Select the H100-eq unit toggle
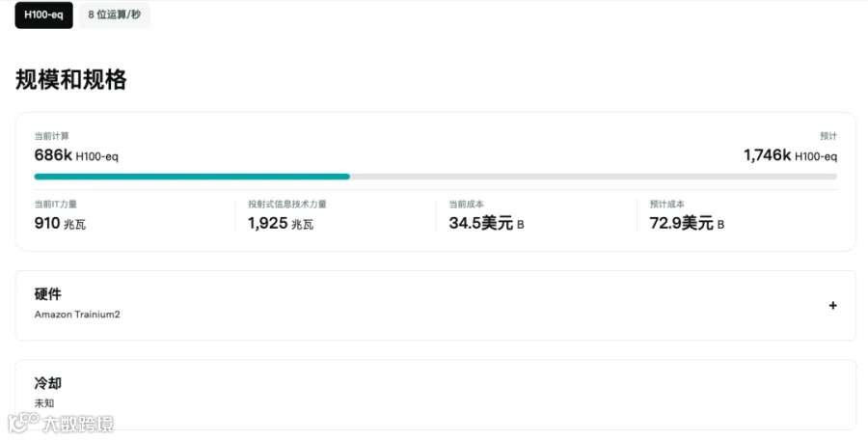The width and height of the screenshot is (868, 440). pyautogui.click(x=43, y=15)
